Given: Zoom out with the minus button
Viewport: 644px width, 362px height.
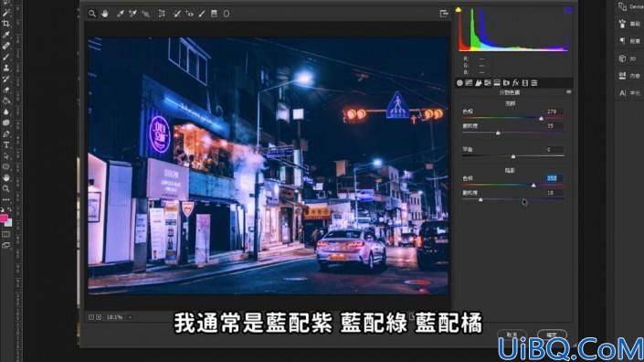Looking at the screenshot, I should 91,317.
